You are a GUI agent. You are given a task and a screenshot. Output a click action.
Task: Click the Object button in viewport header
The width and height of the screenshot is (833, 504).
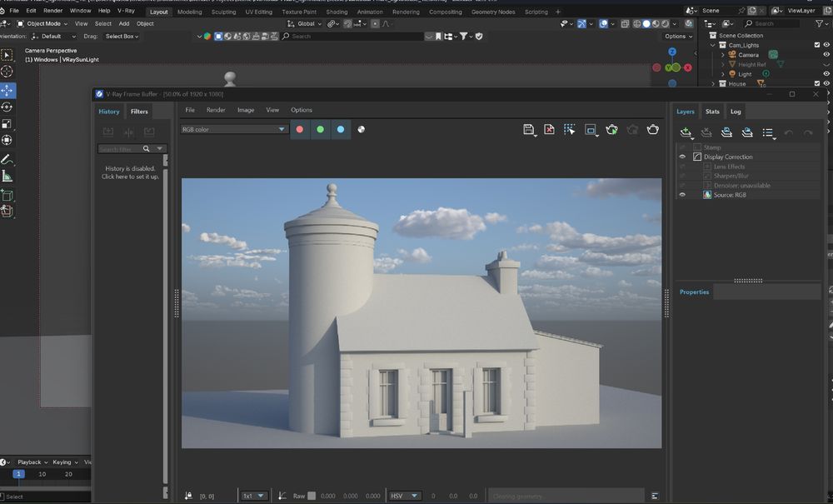(145, 24)
